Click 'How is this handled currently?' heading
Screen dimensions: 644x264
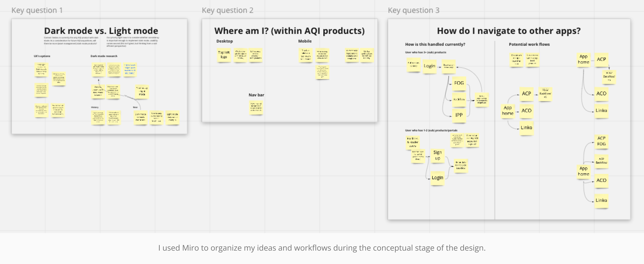click(x=435, y=45)
